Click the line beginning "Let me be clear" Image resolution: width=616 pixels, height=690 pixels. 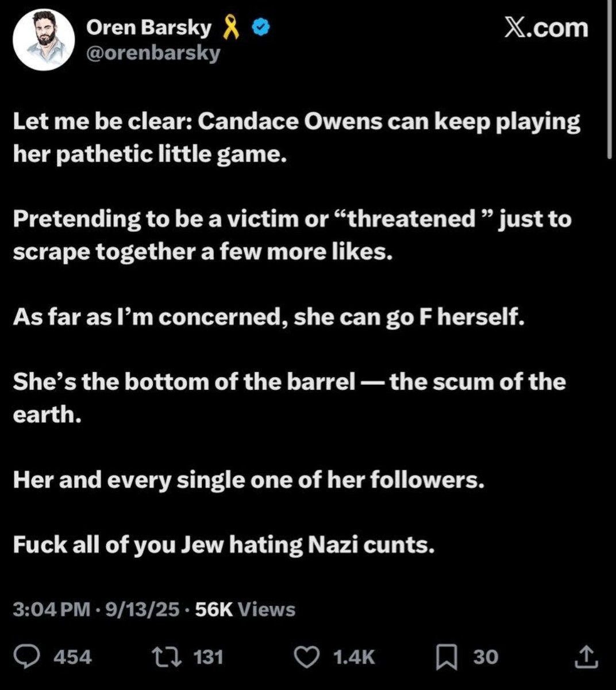coord(296,122)
